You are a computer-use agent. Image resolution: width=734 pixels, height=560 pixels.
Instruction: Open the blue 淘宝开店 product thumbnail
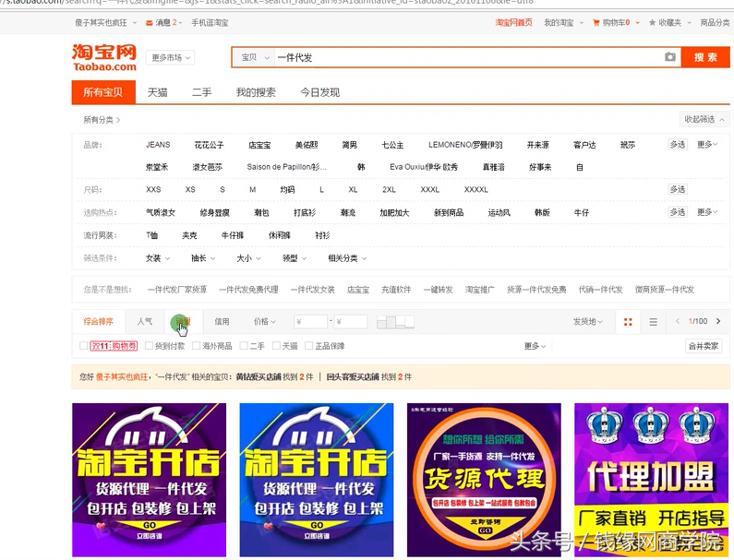[x=317, y=480]
